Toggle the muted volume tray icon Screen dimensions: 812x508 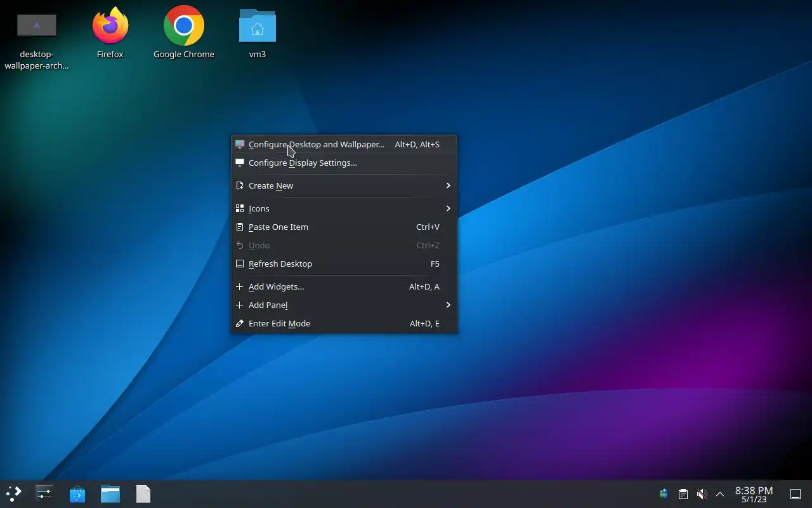pyautogui.click(x=702, y=493)
